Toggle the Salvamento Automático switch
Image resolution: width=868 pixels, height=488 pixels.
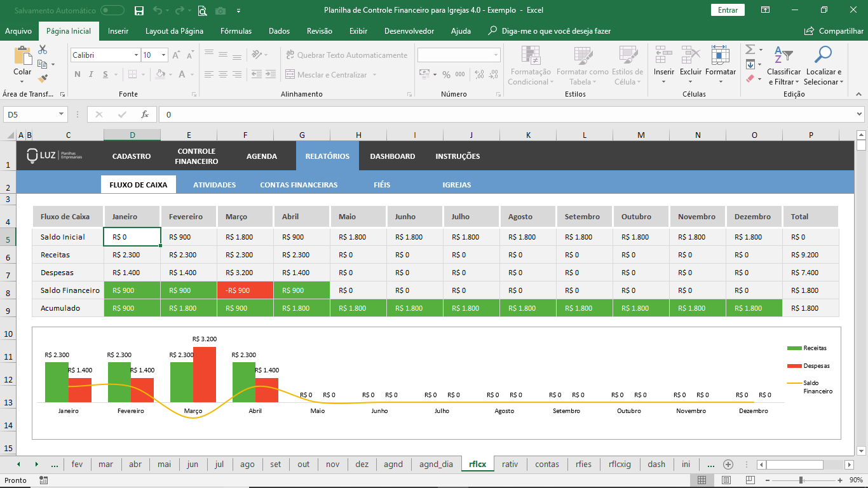pyautogui.click(x=112, y=10)
